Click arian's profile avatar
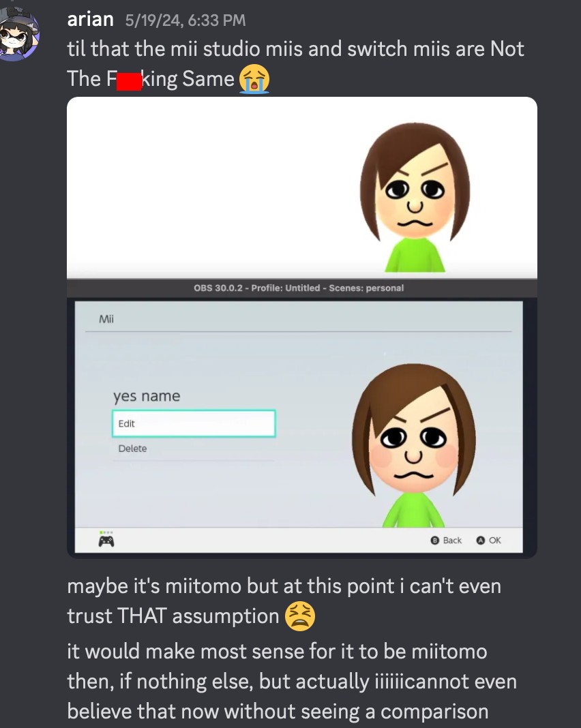The width and height of the screenshot is (581, 728). (x=18, y=34)
